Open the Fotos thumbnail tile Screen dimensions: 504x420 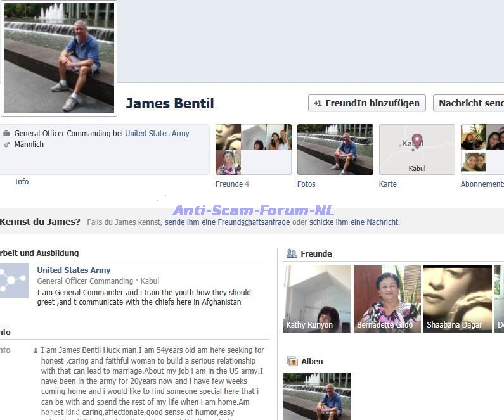(335, 150)
